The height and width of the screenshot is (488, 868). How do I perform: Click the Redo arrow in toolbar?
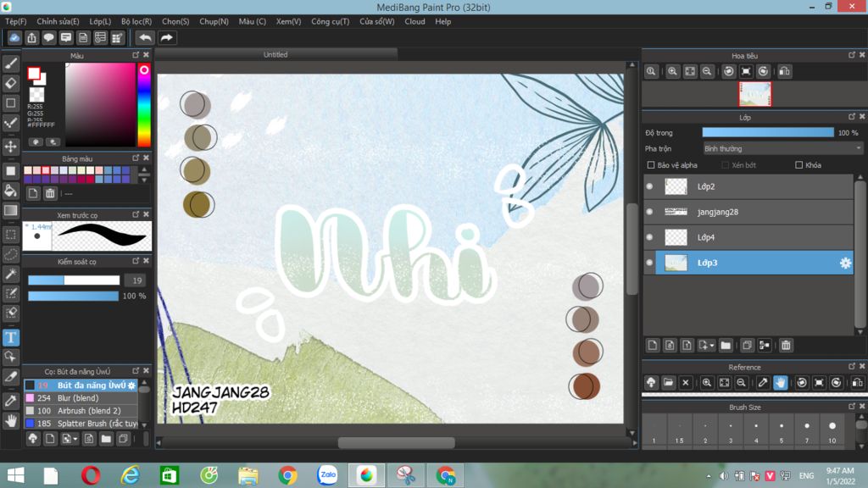pyautogui.click(x=167, y=37)
